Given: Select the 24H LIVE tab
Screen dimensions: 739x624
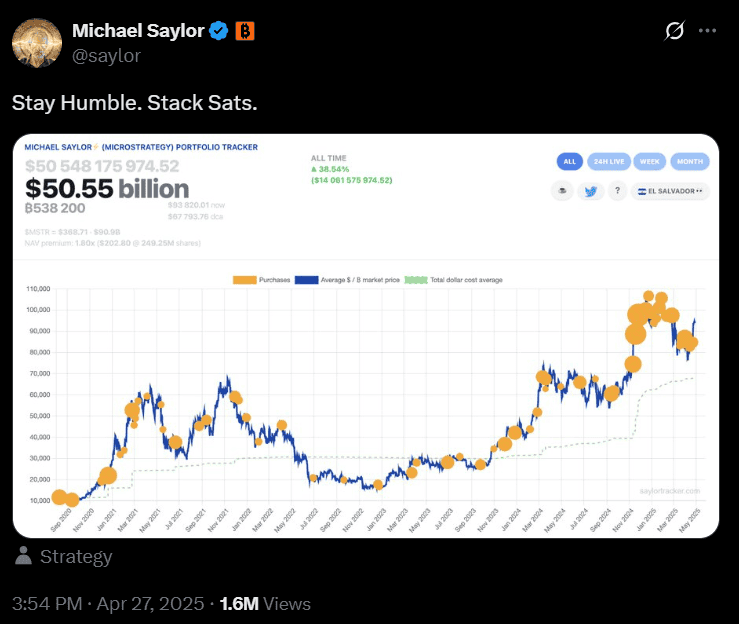Looking at the screenshot, I should point(608,162).
